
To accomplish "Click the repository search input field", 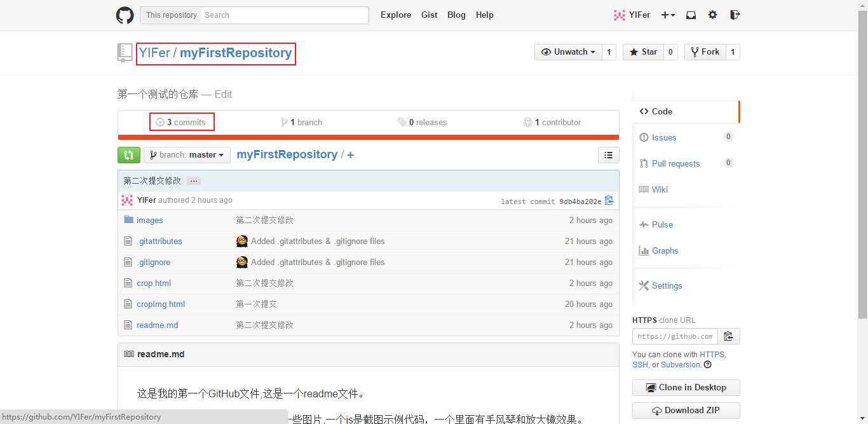I will pyautogui.click(x=284, y=15).
